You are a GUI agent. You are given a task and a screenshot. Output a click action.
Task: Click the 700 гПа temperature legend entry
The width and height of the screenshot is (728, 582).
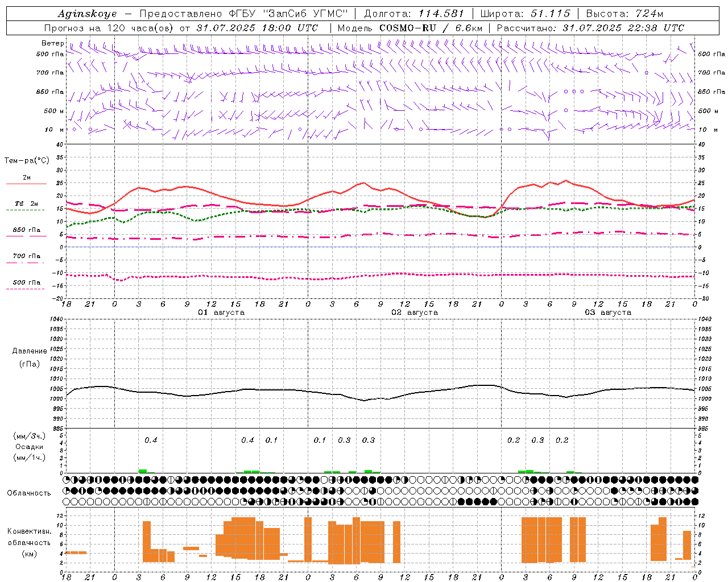coord(26,256)
